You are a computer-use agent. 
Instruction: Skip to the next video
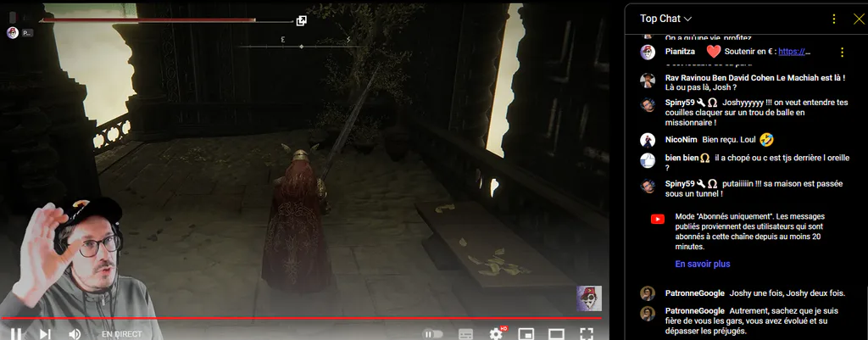point(46,334)
